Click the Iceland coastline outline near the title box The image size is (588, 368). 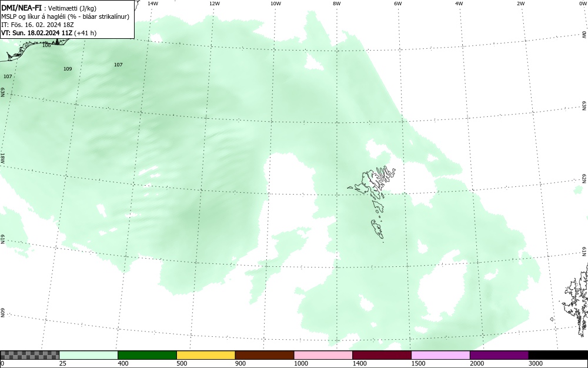pos(34,49)
